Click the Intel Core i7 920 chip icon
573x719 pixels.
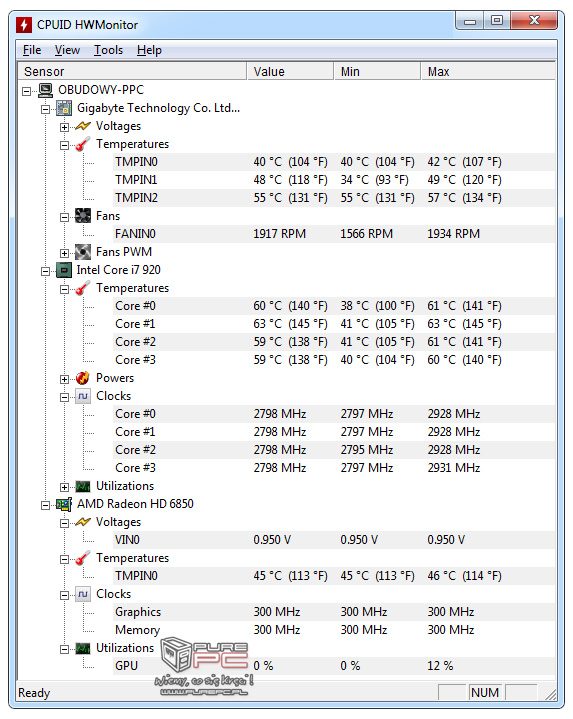(64, 270)
